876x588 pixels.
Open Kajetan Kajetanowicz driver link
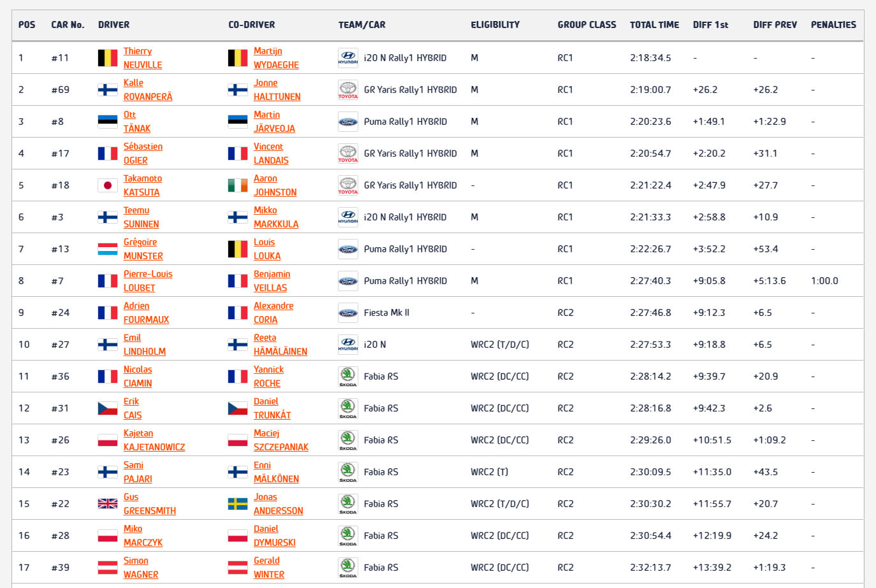154,440
